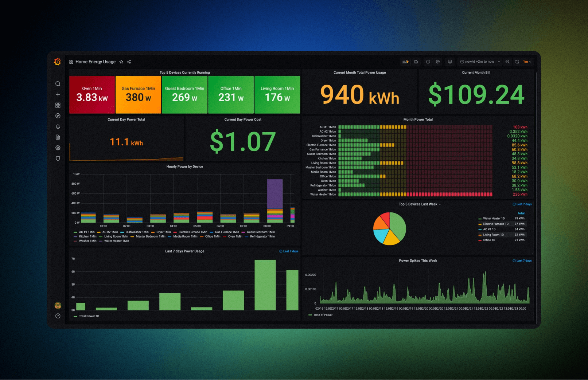Screen dimensions: 588x380
Task: Zoom out time range with magnifier icon
Action: [507, 62]
